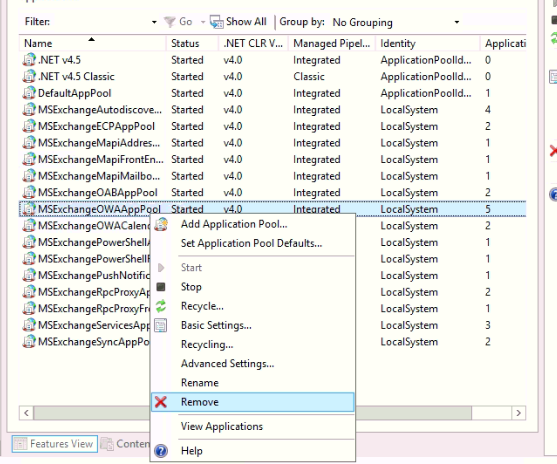The height and width of the screenshot is (464, 557).
Task: Sort by the Identity column header
Action: coord(427,43)
